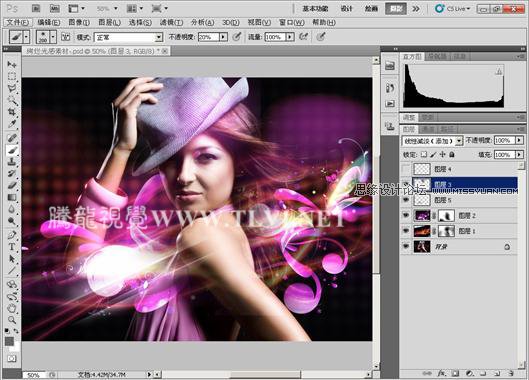The height and width of the screenshot is (380, 529).
Task: Click the foreground color swatch
Action: click(9, 341)
